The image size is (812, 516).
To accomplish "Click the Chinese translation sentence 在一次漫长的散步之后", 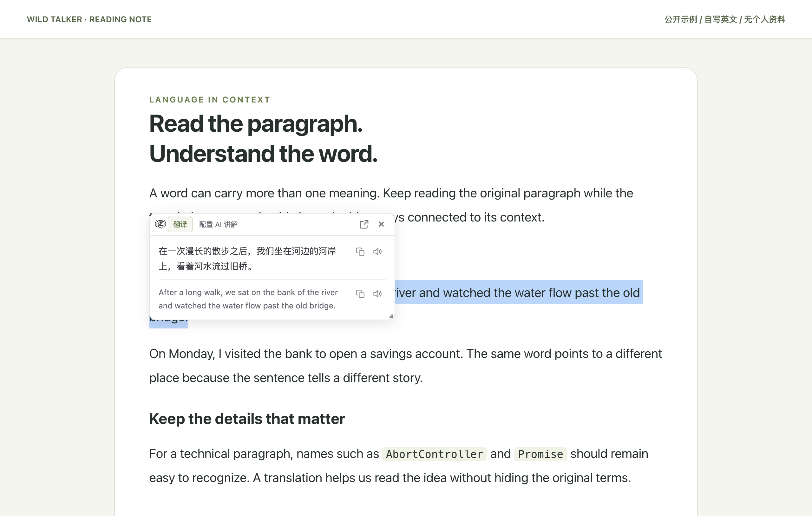I will click(247, 259).
